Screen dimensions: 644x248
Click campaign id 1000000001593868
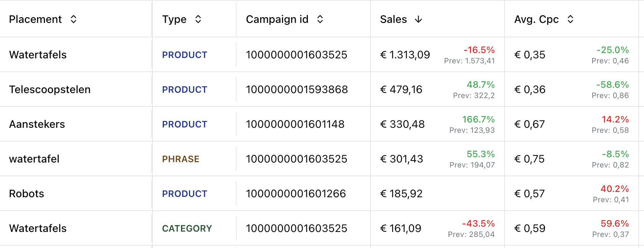[297, 90]
